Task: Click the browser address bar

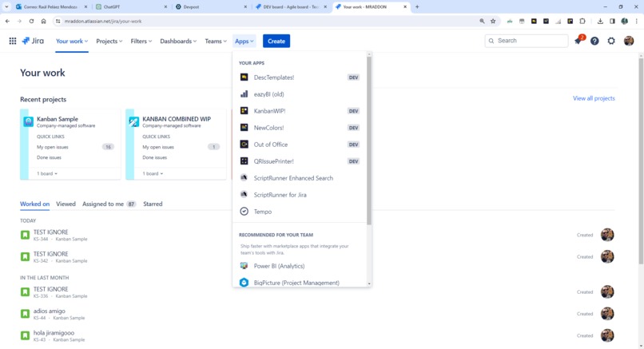Action: click(267, 21)
